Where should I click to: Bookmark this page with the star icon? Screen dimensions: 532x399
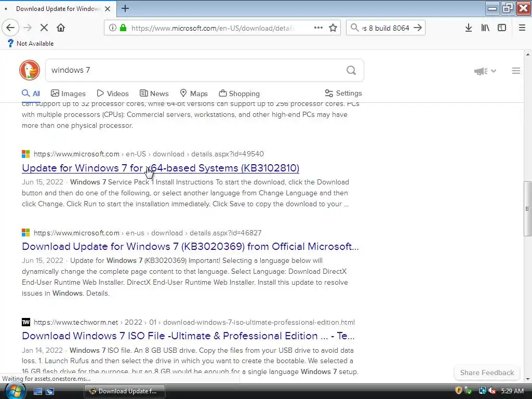pyautogui.click(x=333, y=28)
